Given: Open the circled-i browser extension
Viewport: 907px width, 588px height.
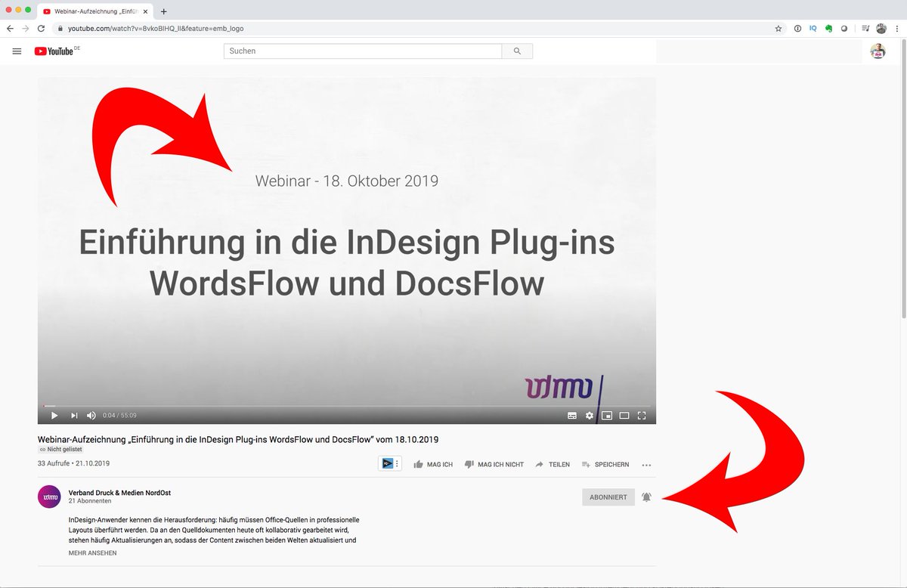Looking at the screenshot, I should [x=797, y=28].
